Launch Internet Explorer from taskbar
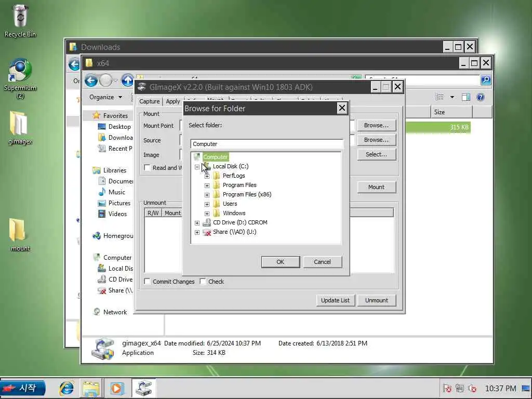Image resolution: width=532 pixels, height=399 pixels. (x=66, y=388)
